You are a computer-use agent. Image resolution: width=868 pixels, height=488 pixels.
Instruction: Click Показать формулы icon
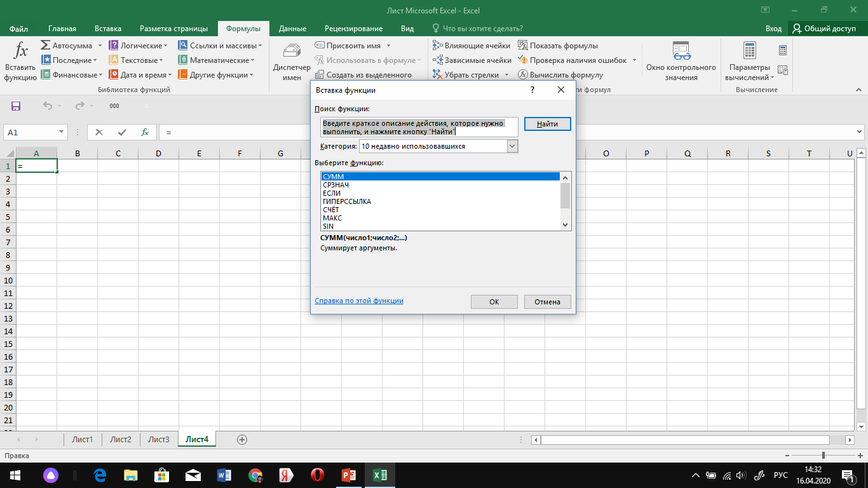(x=523, y=46)
